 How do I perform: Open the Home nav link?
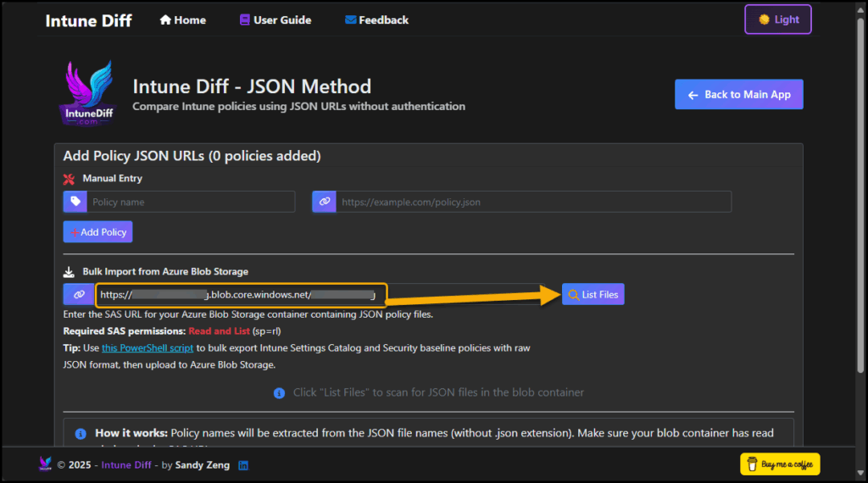point(183,20)
